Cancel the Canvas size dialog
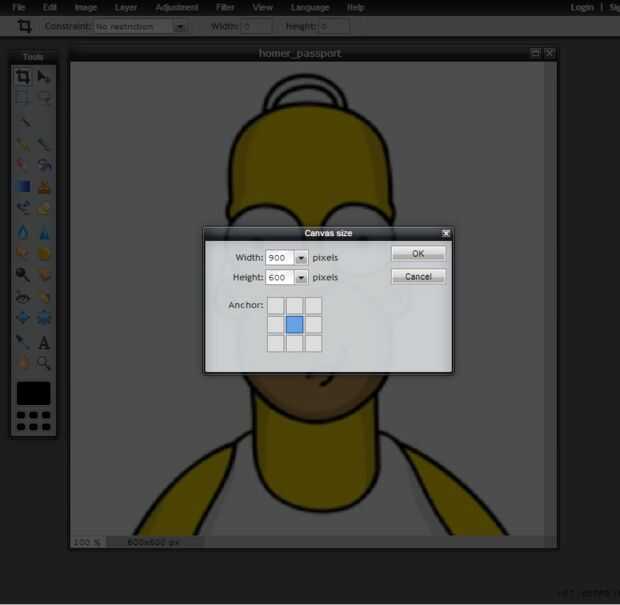This screenshot has height=605, width=620. point(418,276)
